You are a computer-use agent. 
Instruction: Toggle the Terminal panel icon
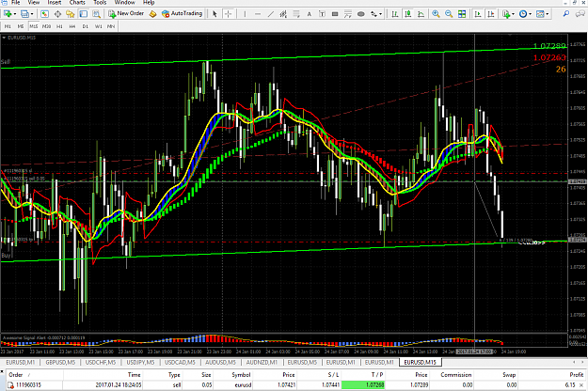pos(83,14)
